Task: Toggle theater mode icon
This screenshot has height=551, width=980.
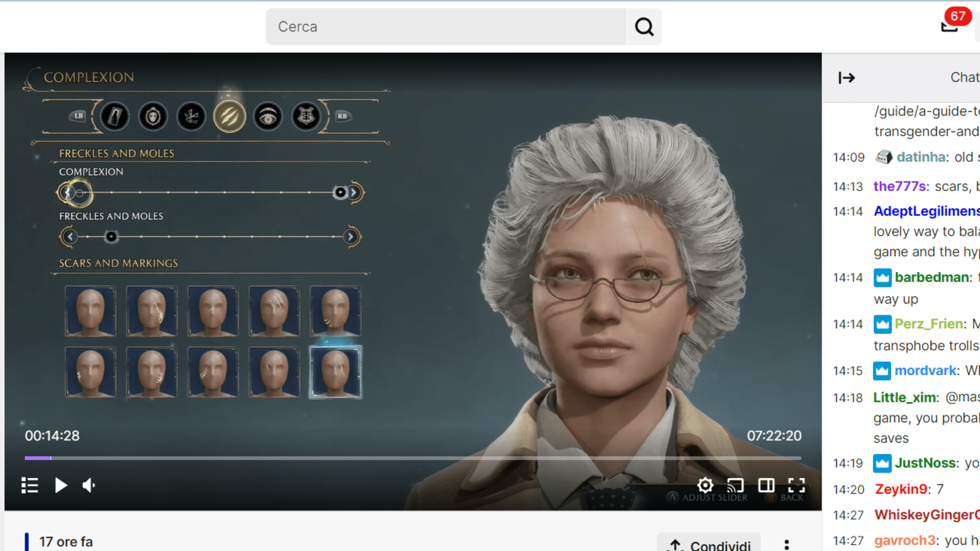Action: [766, 485]
